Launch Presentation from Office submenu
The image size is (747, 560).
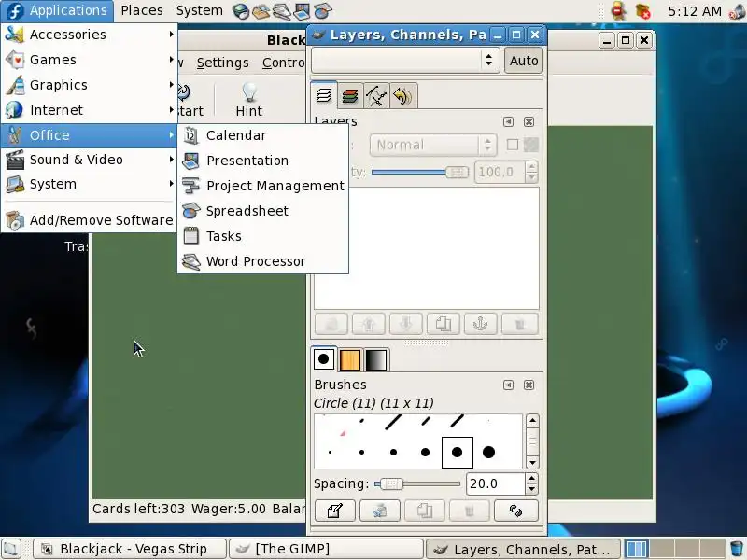click(x=262, y=161)
